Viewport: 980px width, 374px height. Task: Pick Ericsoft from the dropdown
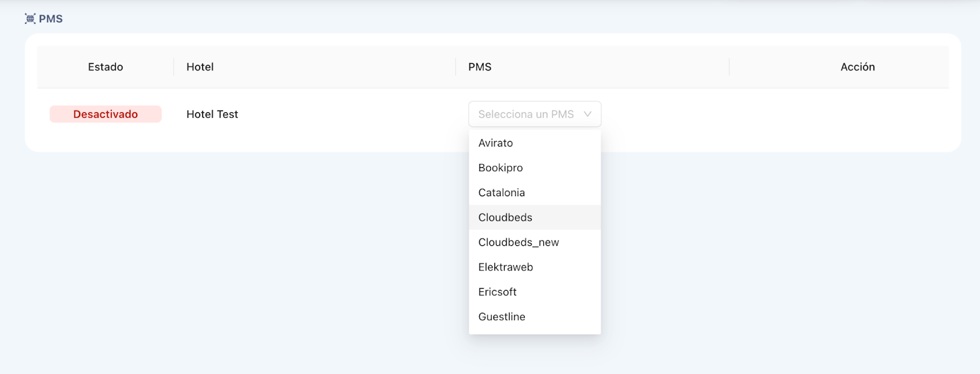point(535,292)
